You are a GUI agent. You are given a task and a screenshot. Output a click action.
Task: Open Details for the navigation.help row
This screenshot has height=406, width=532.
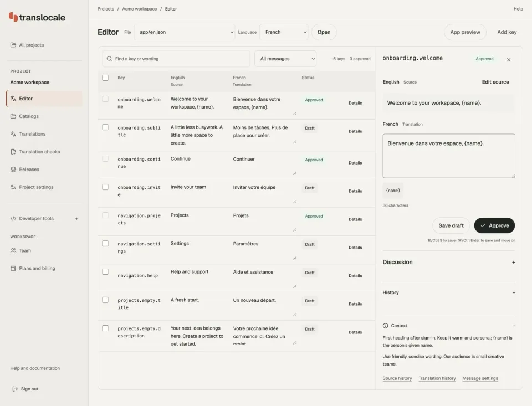coord(355,276)
